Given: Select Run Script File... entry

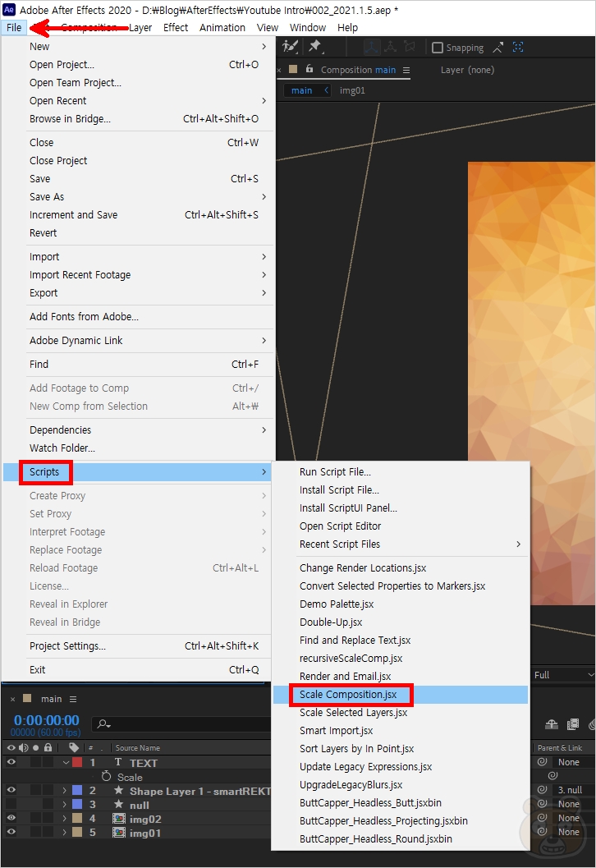Looking at the screenshot, I should [x=401, y=472].
